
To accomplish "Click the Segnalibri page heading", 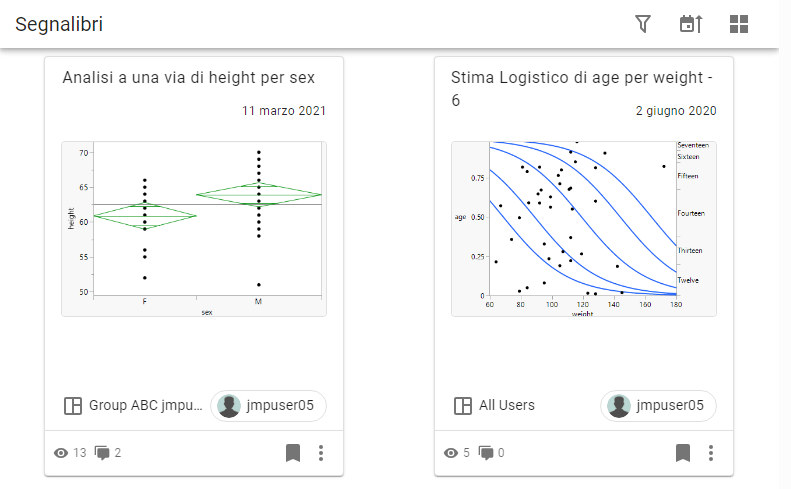I will 59,25.
